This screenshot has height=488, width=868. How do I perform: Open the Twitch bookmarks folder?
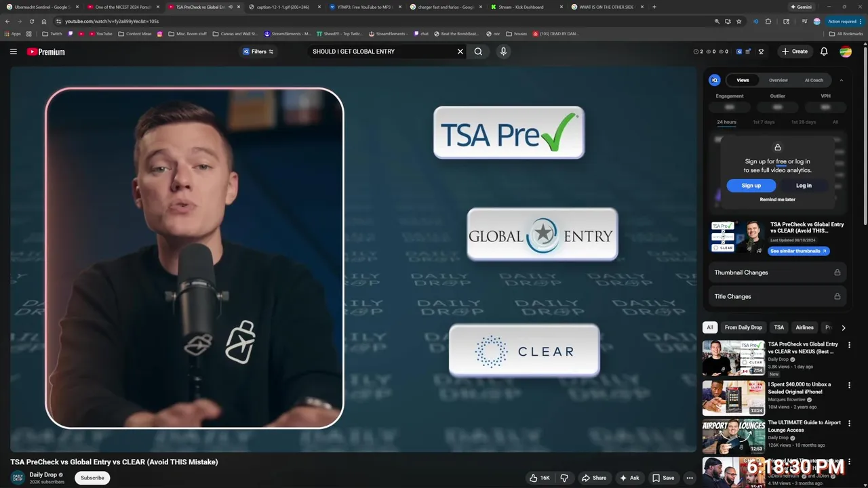pos(52,33)
